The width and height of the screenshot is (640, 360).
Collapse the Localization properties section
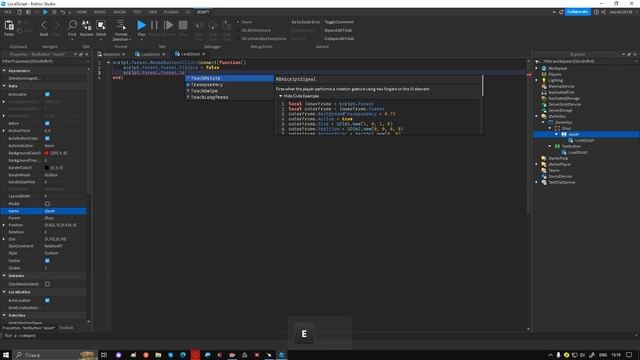click(4, 292)
